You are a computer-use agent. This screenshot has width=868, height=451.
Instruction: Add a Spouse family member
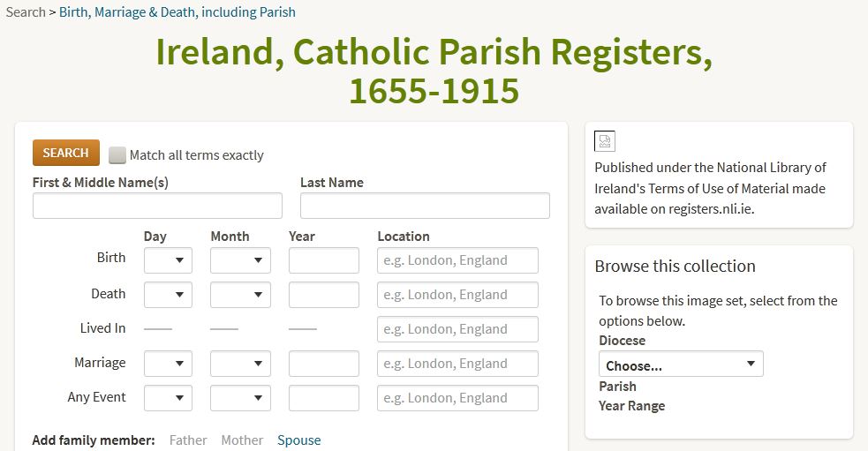click(x=299, y=440)
